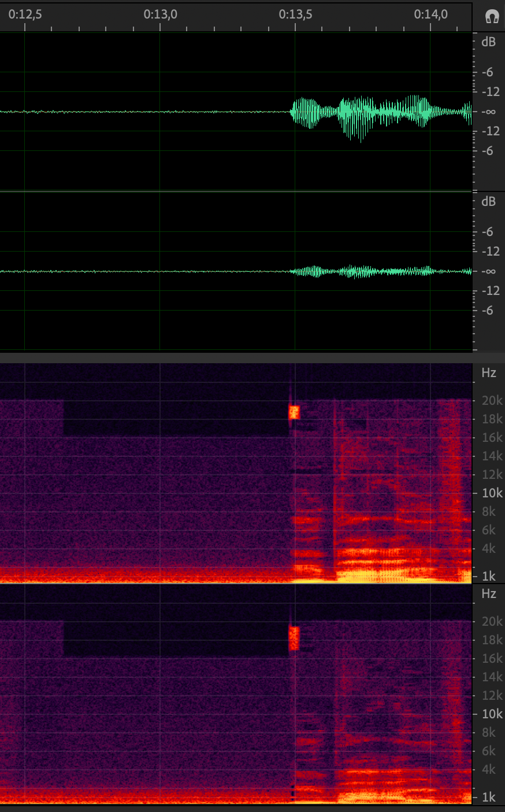Click the 1k mark on the upper frequency scale

(489, 576)
